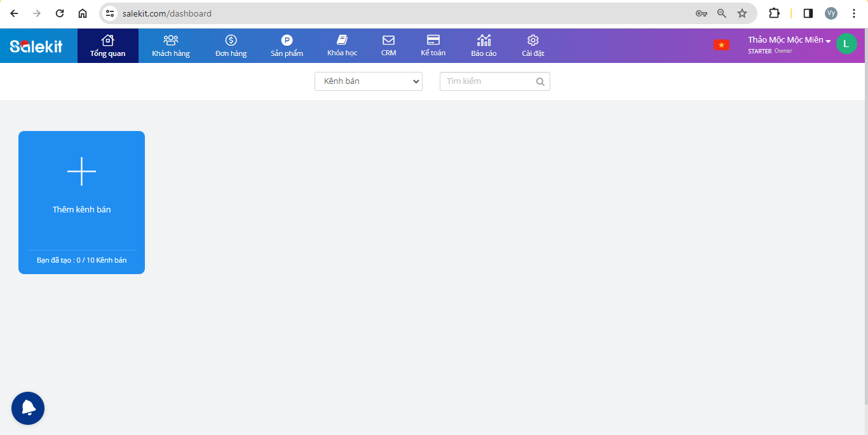Open browser extensions puzzle icon
Screen dimensions: 868x435
(x=774, y=13)
